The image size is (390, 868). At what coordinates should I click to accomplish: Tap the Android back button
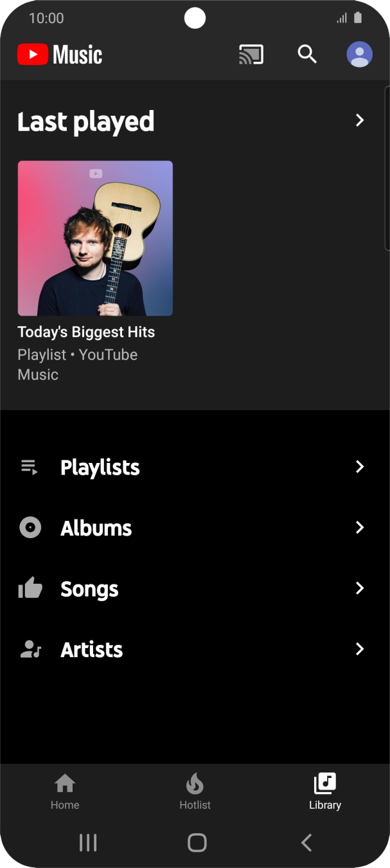tap(306, 842)
